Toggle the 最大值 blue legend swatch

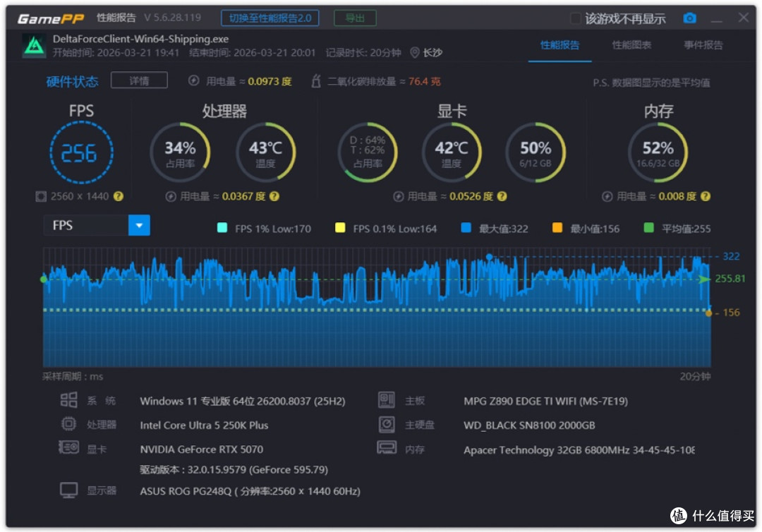coord(466,228)
